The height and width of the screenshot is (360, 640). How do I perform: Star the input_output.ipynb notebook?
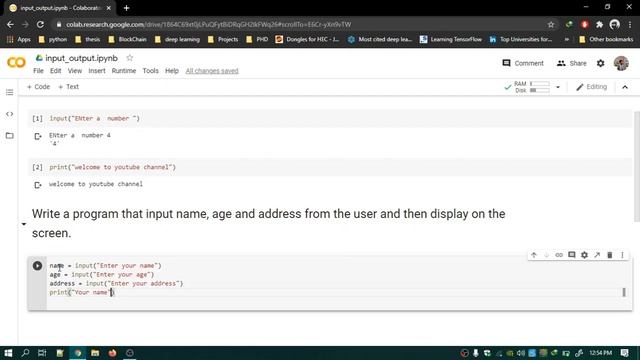coord(129,58)
